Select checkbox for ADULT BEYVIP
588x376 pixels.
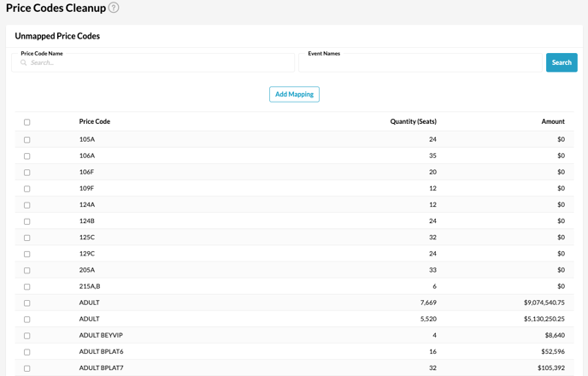tap(26, 336)
